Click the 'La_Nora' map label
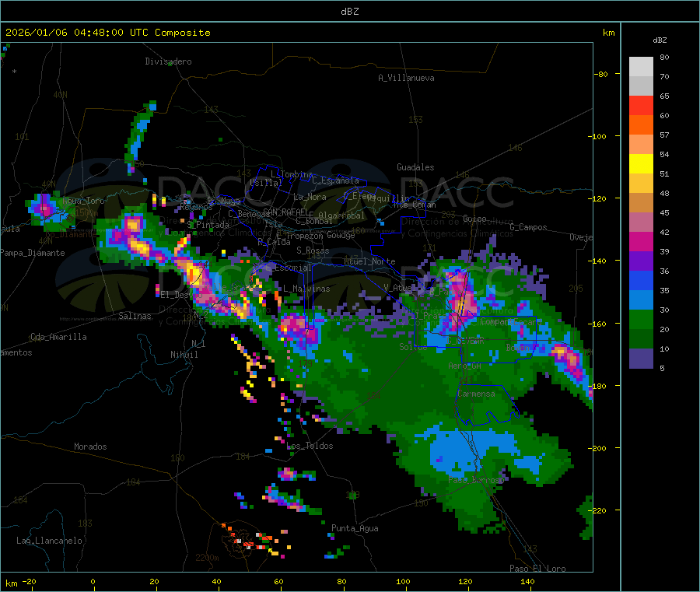This screenshot has width=700, height=592. (310, 197)
